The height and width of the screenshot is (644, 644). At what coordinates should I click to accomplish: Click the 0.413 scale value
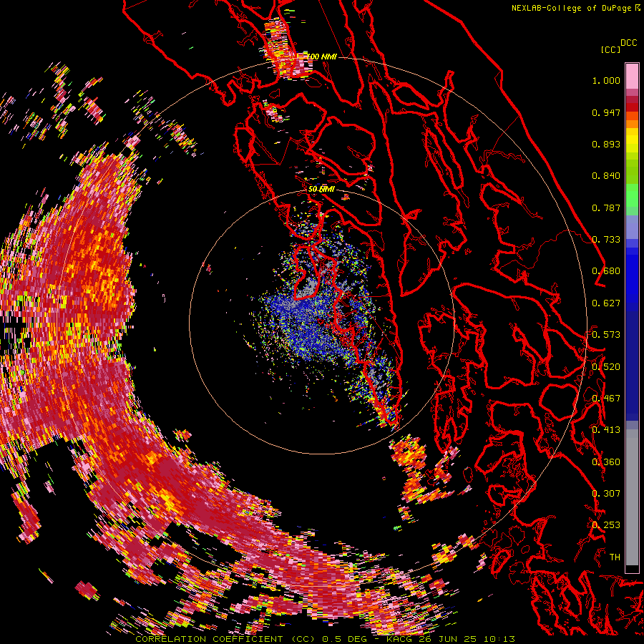606,430
